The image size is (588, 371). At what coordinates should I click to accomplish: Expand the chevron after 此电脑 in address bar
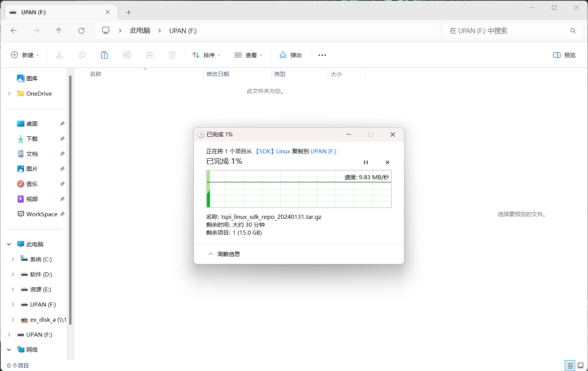(x=160, y=31)
